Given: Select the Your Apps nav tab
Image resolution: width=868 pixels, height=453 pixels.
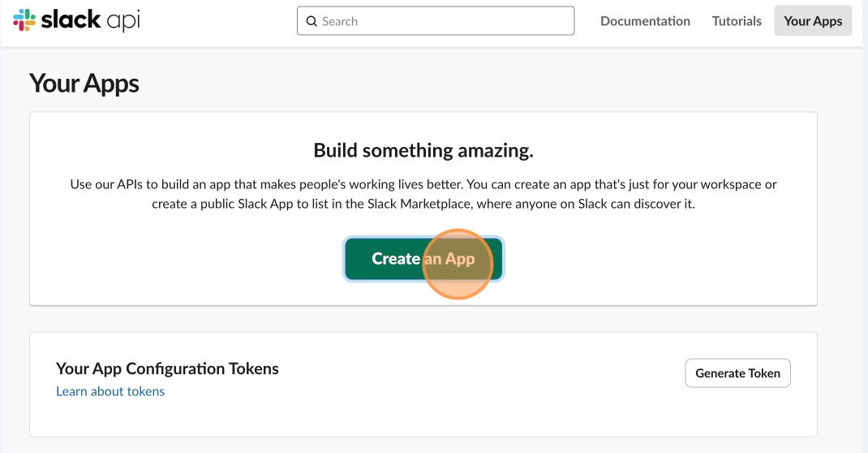Looking at the screenshot, I should [x=813, y=21].
